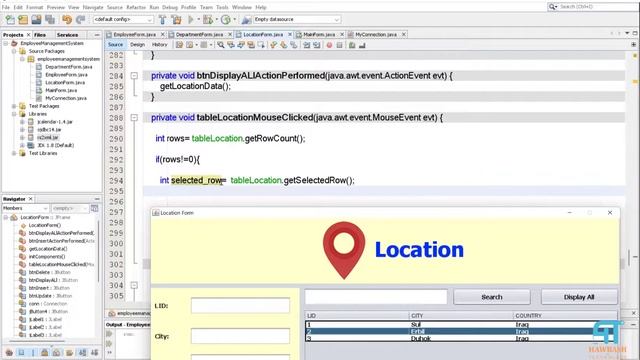Click the Last Edit icon in editor toolbar

pos(179,45)
